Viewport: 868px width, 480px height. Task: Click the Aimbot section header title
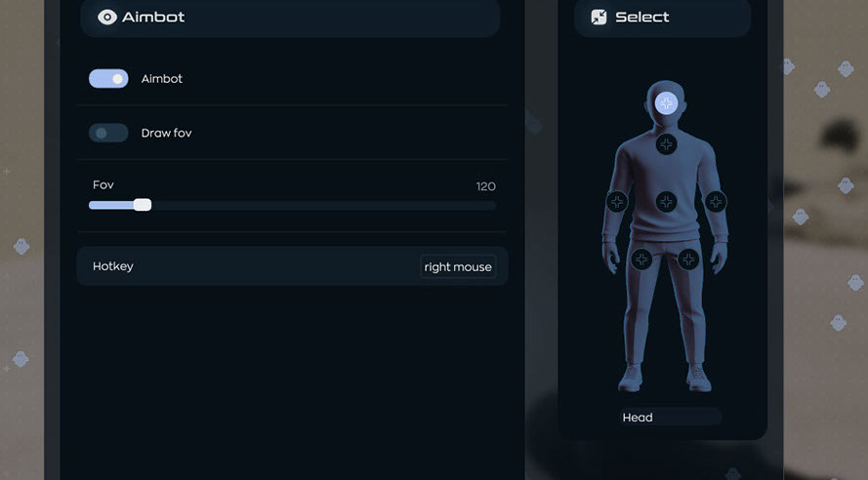[x=153, y=17]
